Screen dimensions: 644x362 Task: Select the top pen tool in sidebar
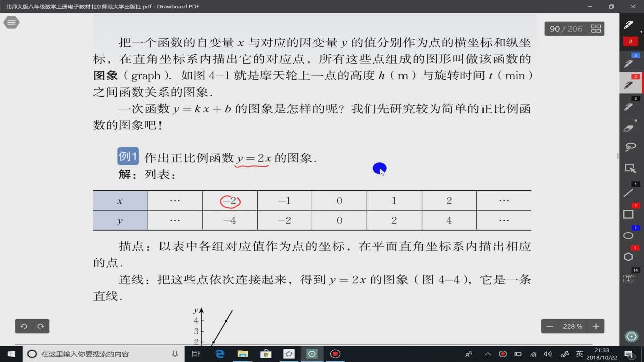click(x=628, y=25)
